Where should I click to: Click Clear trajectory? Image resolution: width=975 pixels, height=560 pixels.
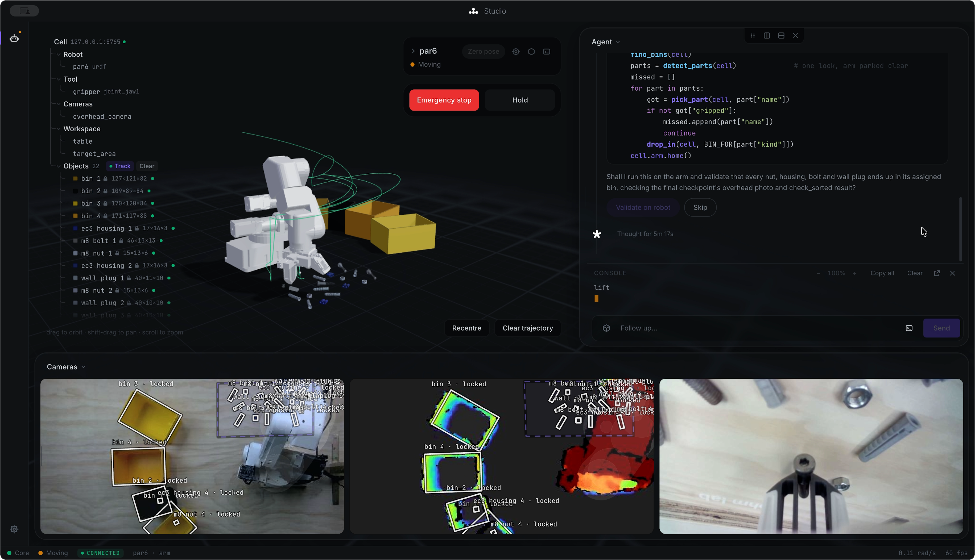527,328
